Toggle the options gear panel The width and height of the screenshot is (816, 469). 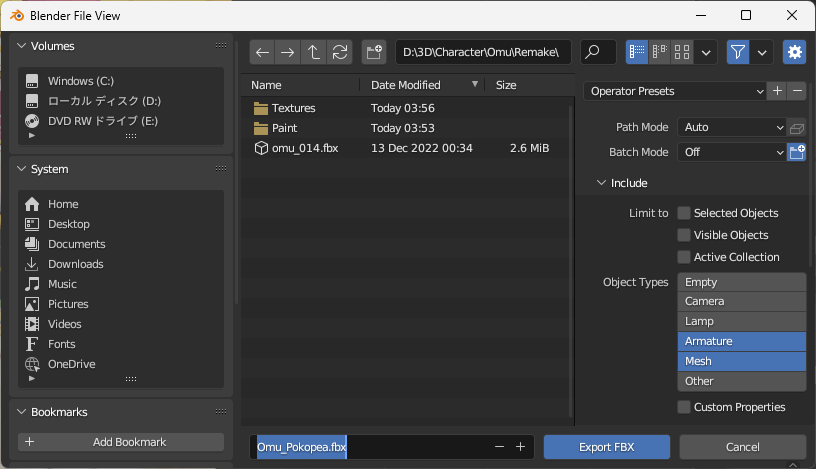(x=795, y=52)
